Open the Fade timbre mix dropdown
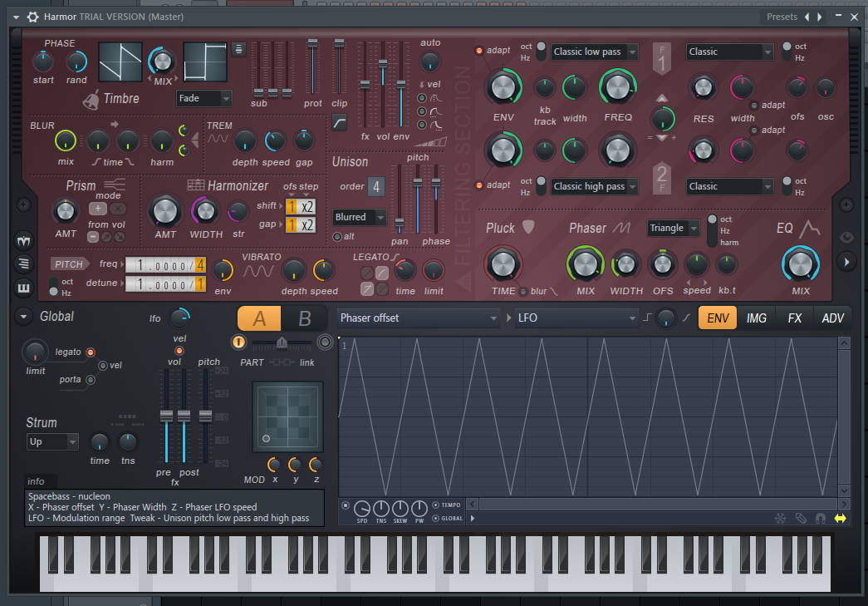This screenshot has height=606, width=868. 204,99
